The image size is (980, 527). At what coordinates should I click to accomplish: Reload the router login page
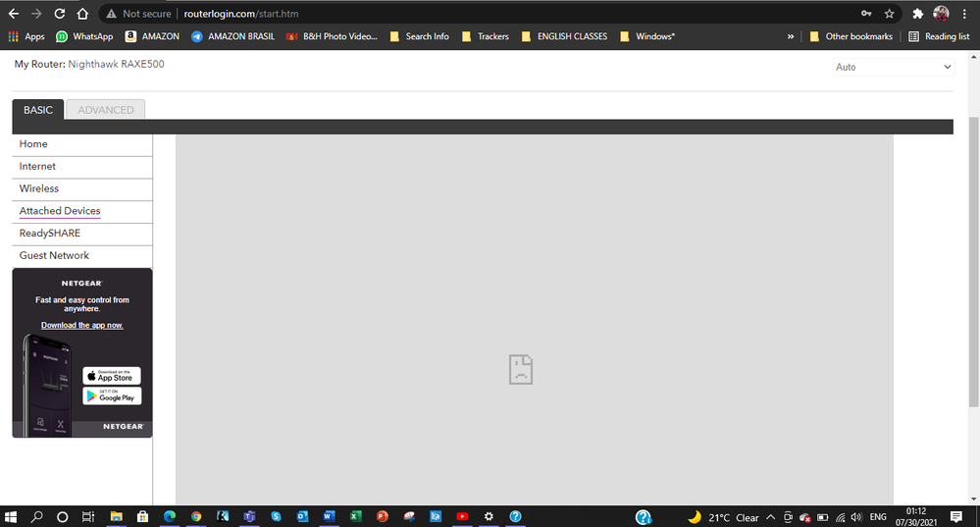pyautogui.click(x=60, y=14)
